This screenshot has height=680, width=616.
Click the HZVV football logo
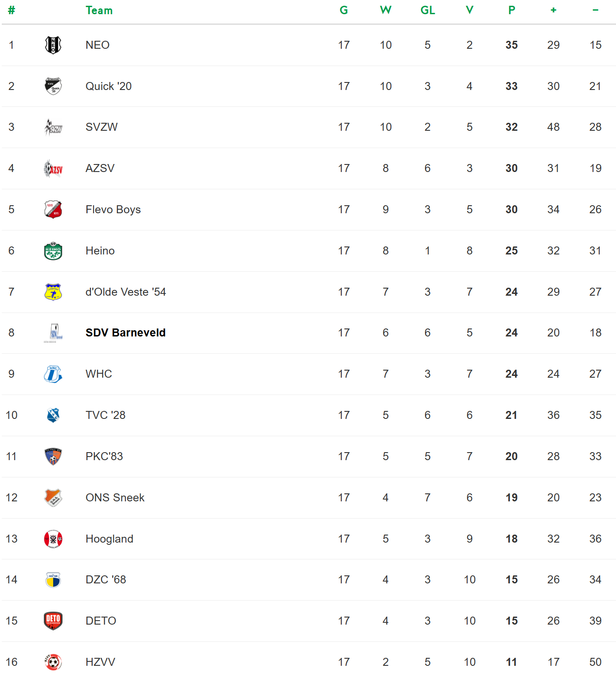pyautogui.click(x=53, y=662)
